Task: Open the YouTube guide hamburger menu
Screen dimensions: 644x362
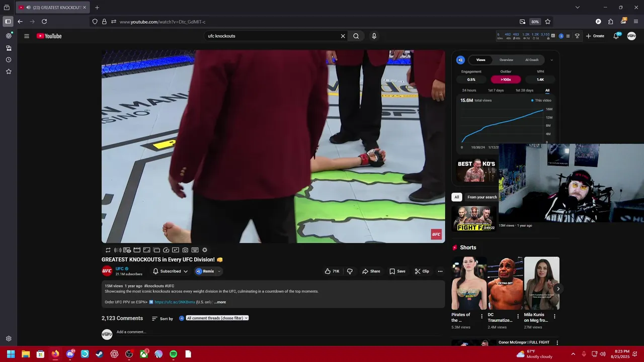Action: pyautogui.click(x=27, y=36)
